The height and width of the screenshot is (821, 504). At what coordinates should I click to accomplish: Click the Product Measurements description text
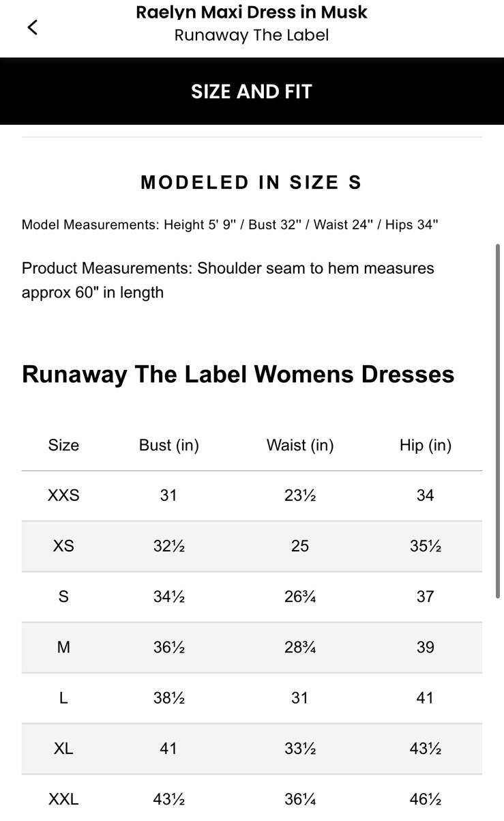[x=228, y=280]
